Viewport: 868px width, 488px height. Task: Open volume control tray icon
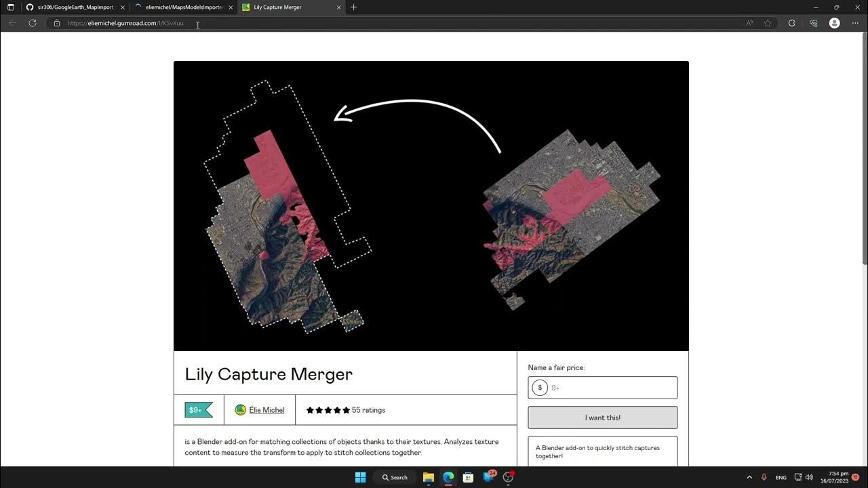809,477
